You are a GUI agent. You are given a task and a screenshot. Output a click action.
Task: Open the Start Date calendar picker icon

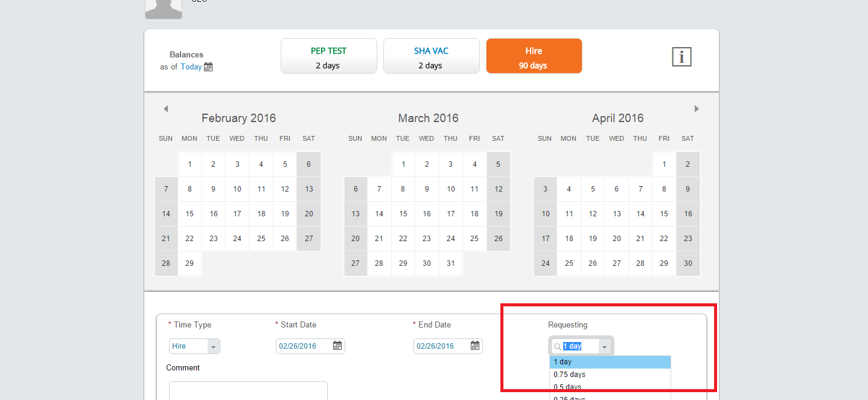point(337,346)
